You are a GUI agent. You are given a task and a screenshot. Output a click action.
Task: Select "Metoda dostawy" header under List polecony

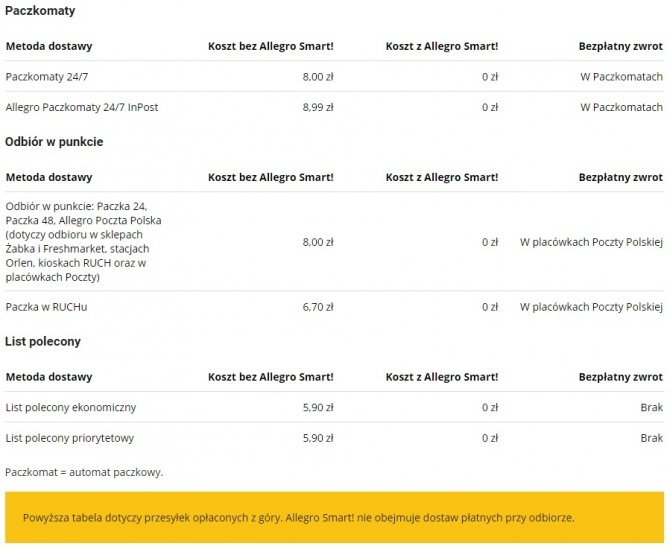pos(49,377)
